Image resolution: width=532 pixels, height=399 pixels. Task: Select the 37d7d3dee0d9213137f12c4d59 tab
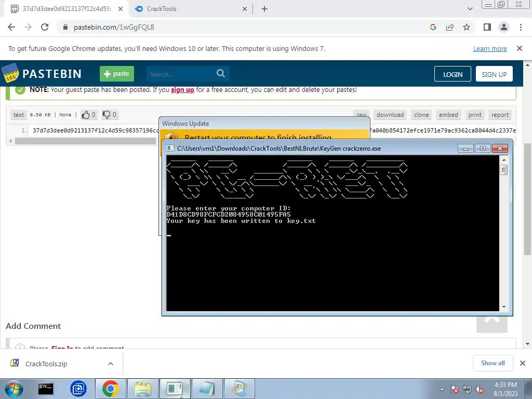coord(67,9)
